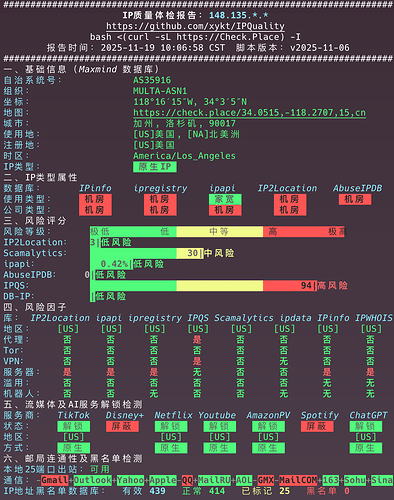This screenshot has width=394, height=500.
Task: Select report time 2025-11-19 10:06:58 CST
Action: (x=163, y=48)
